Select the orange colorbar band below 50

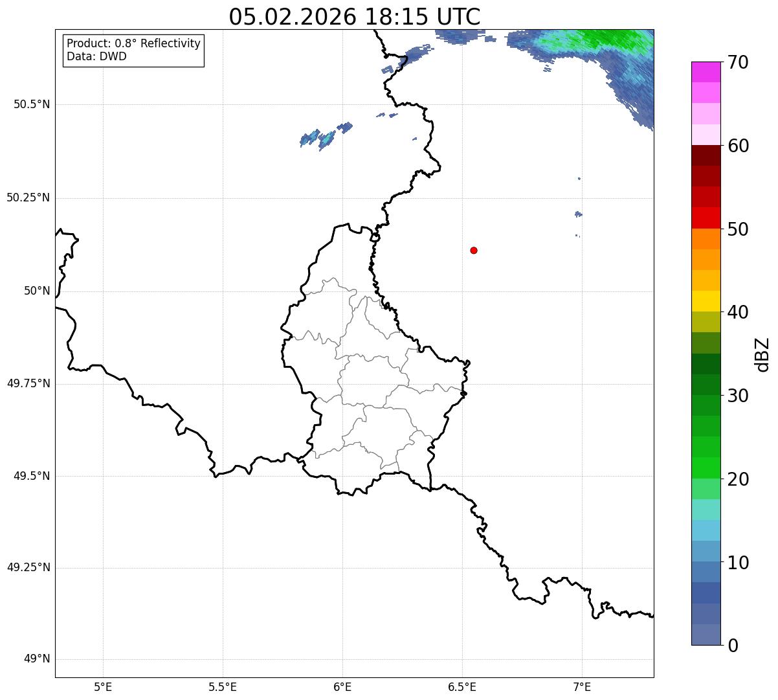point(706,239)
